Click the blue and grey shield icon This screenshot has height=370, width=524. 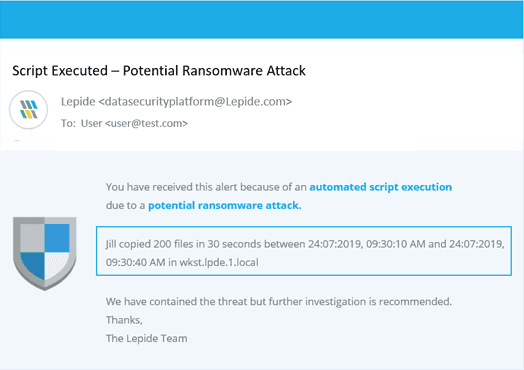pos(45,254)
